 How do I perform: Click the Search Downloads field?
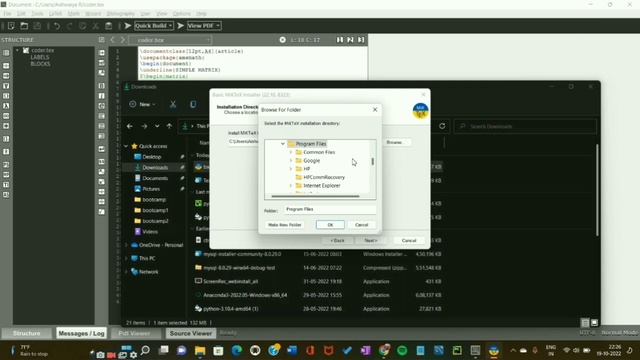click(x=525, y=127)
